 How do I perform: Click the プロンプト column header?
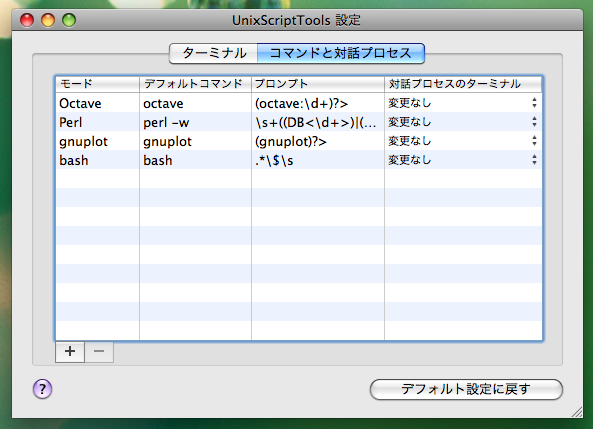click(318, 84)
